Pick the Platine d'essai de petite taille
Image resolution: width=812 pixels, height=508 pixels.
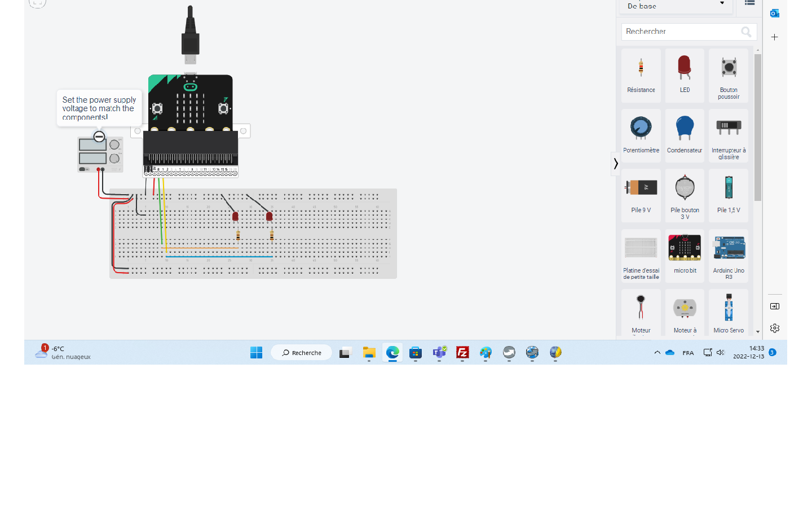tap(641, 256)
